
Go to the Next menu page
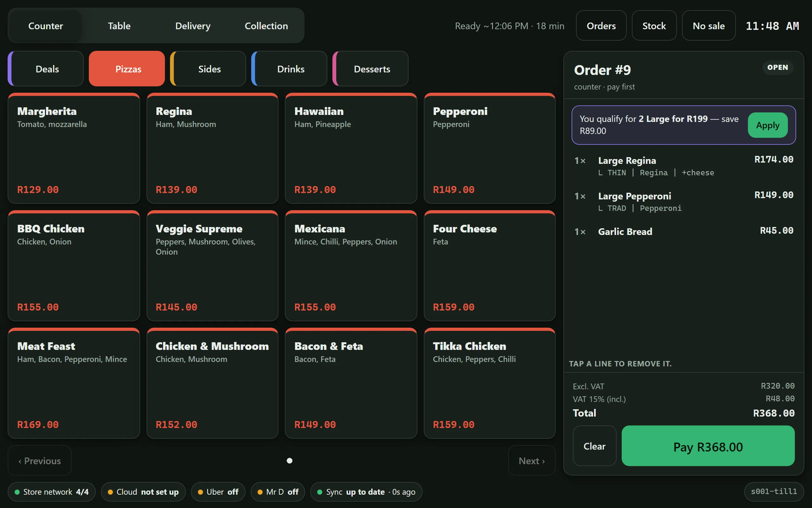[x=532, y=461]
